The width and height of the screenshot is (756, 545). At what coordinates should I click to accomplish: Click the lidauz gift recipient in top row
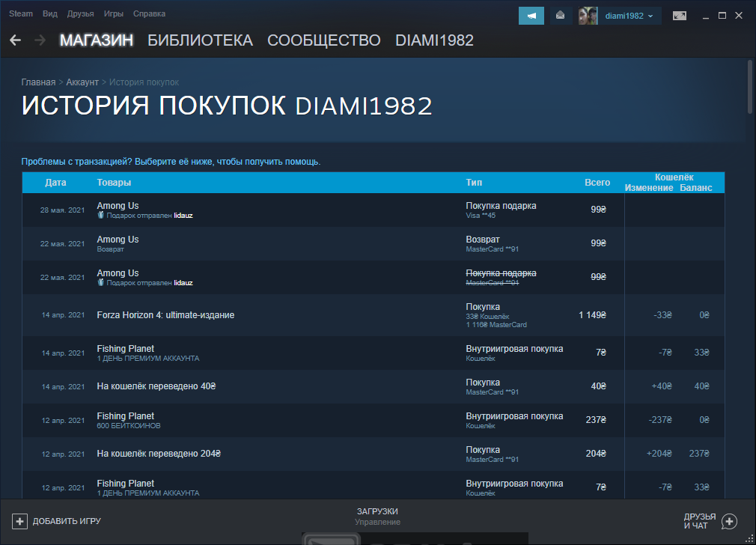(x=183, y=216)
